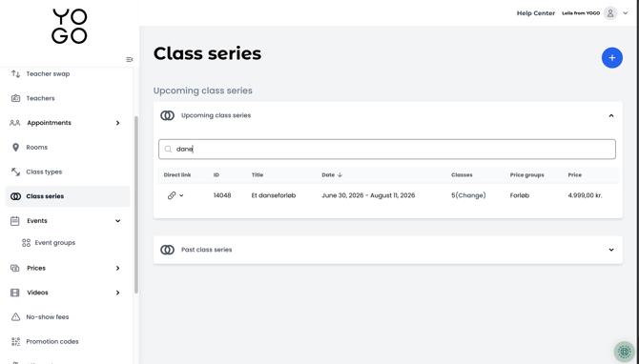The height and width of the screenshot is (364, 639).
Task: Click the YOGO logo
Action: 70,27
